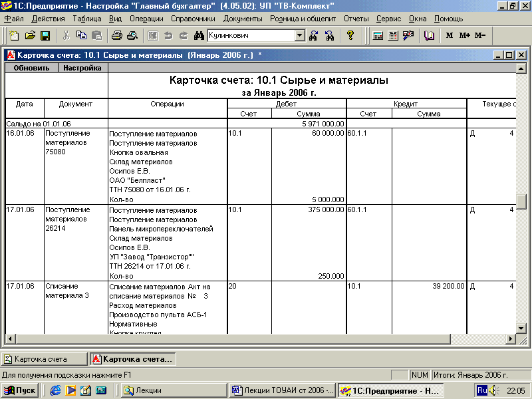Screen dimensions: 532x399
Task: Select the cell 'Поступление материалов 75080'
Action: pos(76,166)
